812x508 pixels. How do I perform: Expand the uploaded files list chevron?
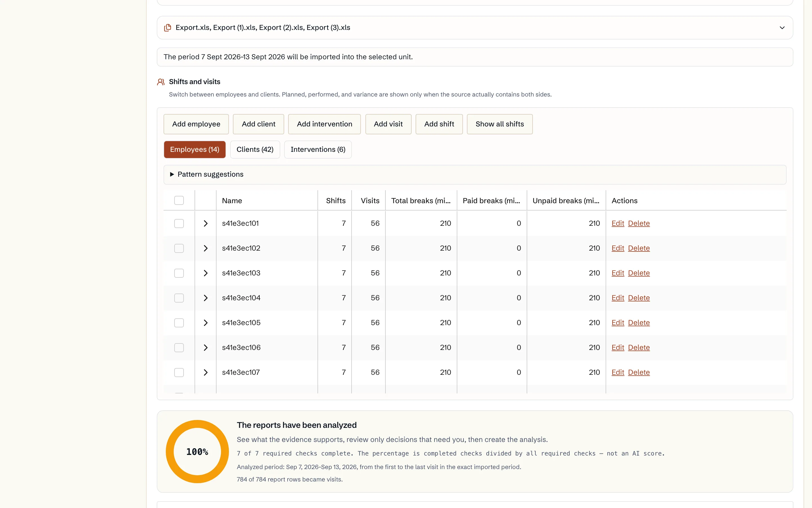782,28
